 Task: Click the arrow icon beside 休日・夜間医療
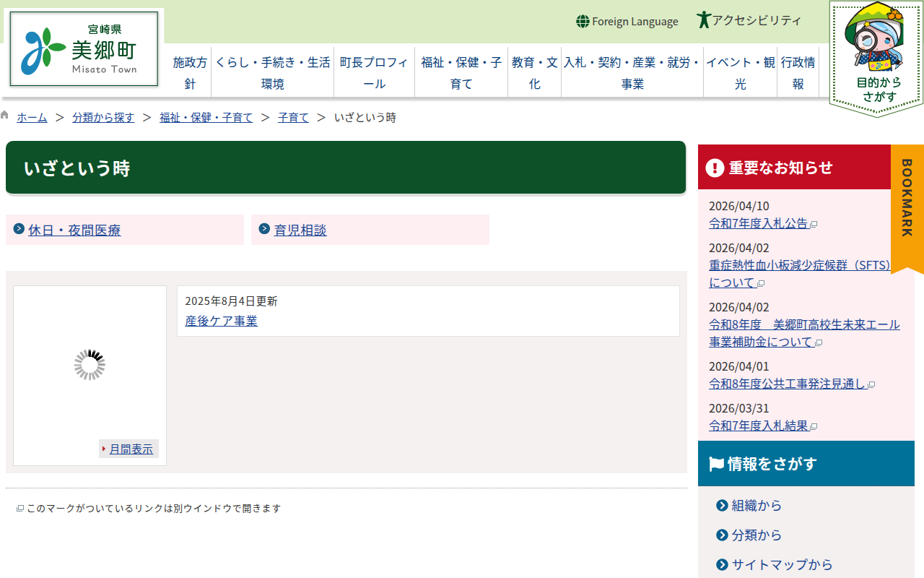tap(19, 229)
